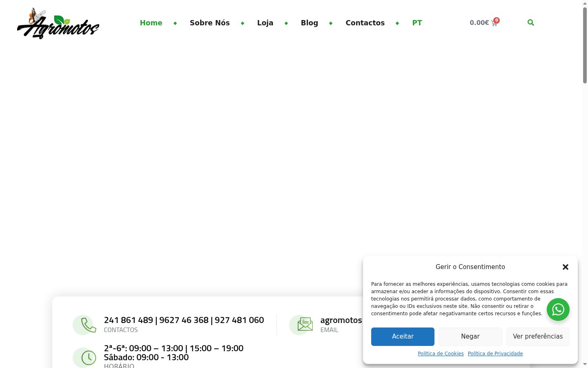Viewport: 588px width, 368px height.
Task: Open the search magnifier icon
Action: coord(531,22)
